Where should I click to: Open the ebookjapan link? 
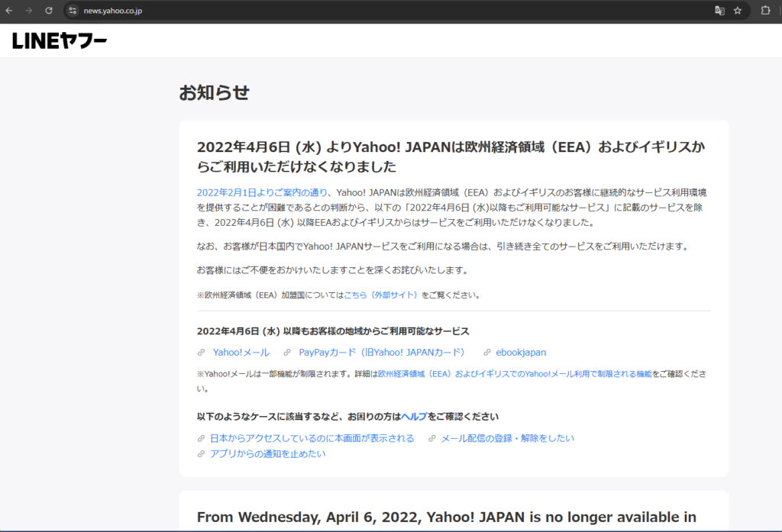(x=521, y=353)
